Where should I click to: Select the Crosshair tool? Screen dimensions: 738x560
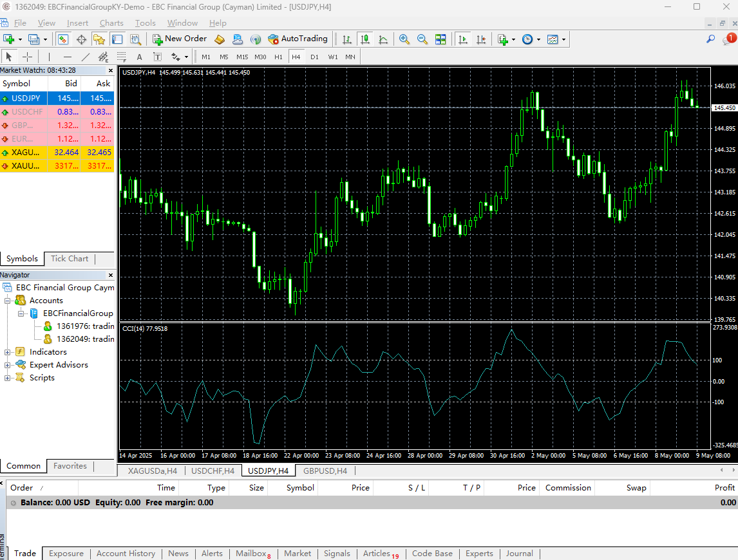[27, 57]
